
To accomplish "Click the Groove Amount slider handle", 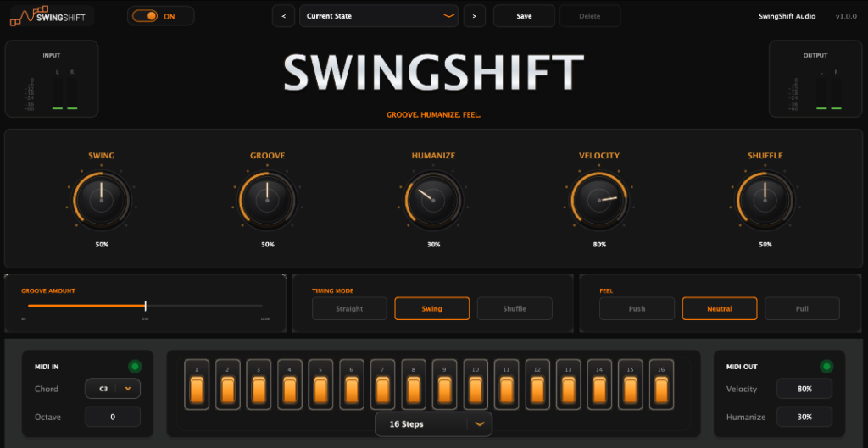I will pyautogui.click(x=146, y=306).
